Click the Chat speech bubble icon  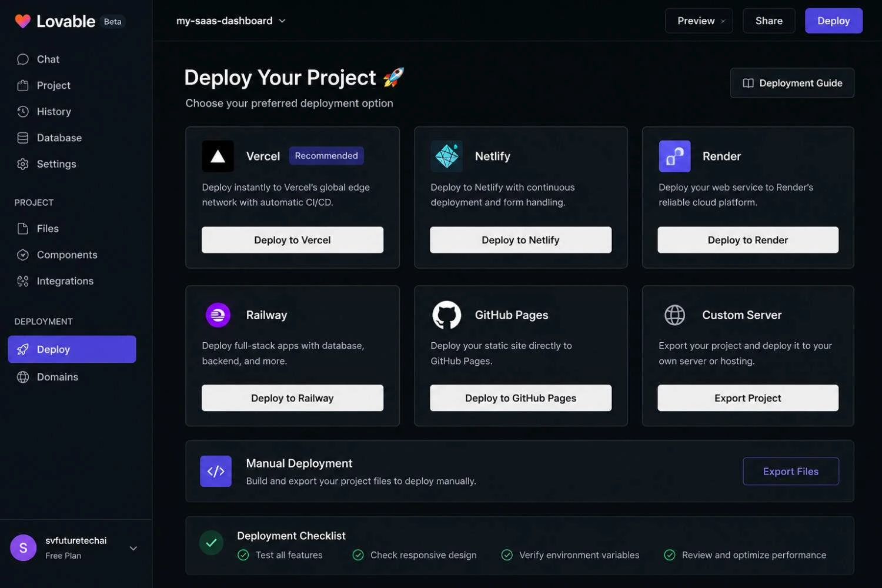pyautogui.click(x=23, y=59)
